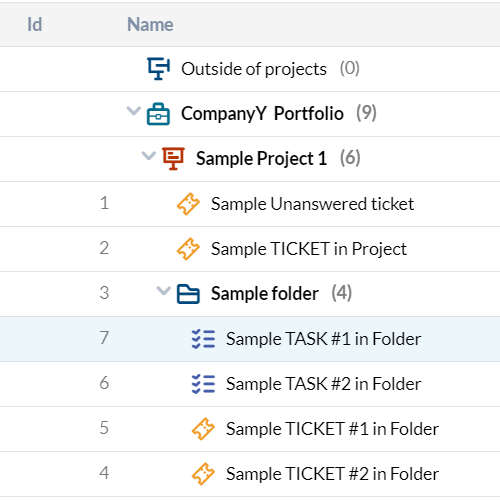Click ticket icon of Sample TICKET #1 in Folder

click(x=203, y=429)
